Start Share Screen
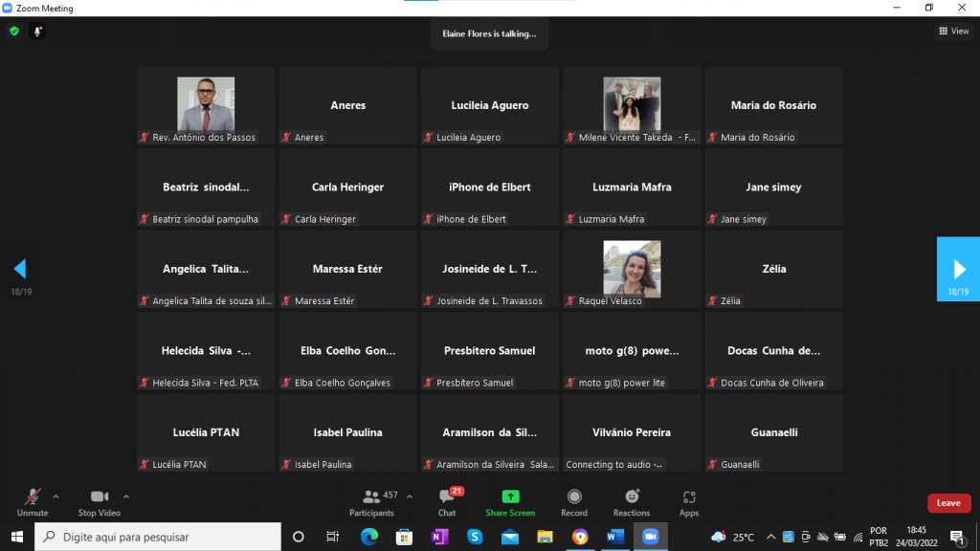 (x=510, y=501)
